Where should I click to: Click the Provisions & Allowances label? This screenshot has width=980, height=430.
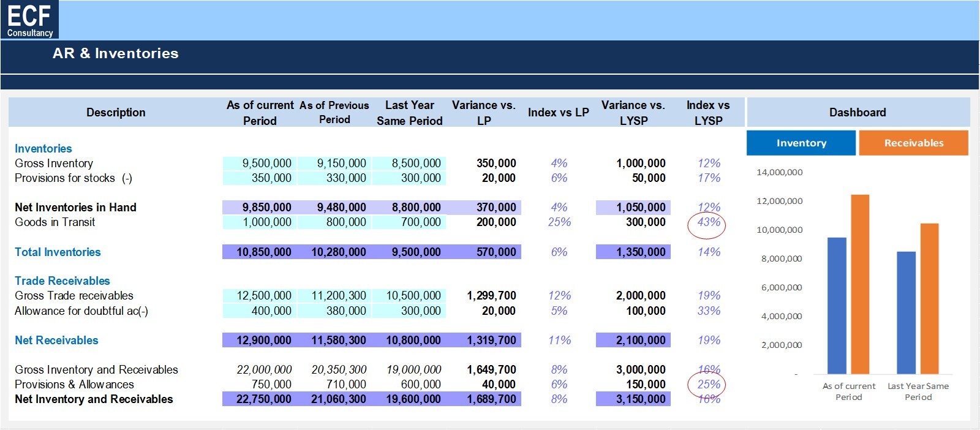pyautogui.click(x=74, y=384)
